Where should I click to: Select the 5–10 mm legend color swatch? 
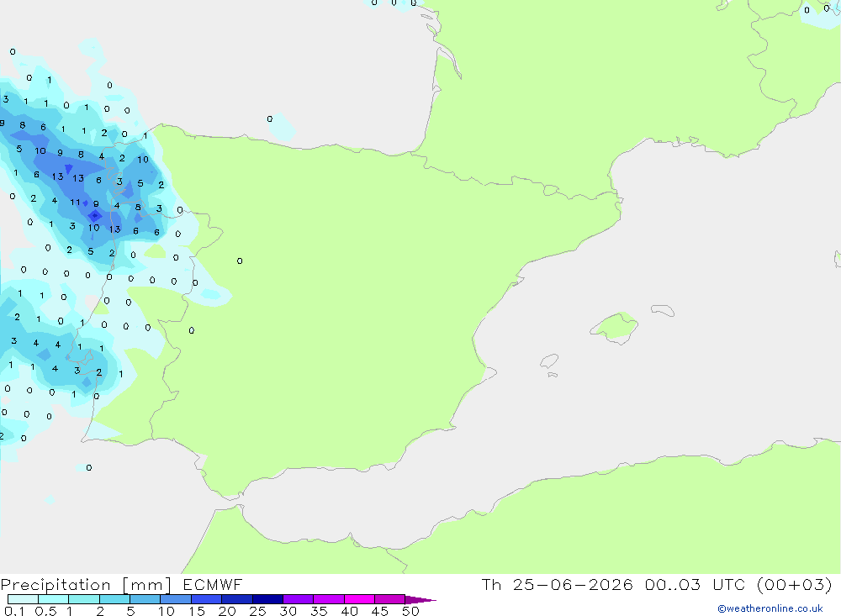pos(145,599)
